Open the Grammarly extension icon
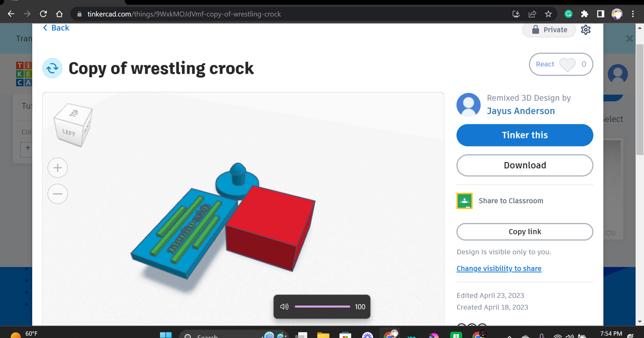The height and width of the screenshot is (338, 644). pos(568,14)
